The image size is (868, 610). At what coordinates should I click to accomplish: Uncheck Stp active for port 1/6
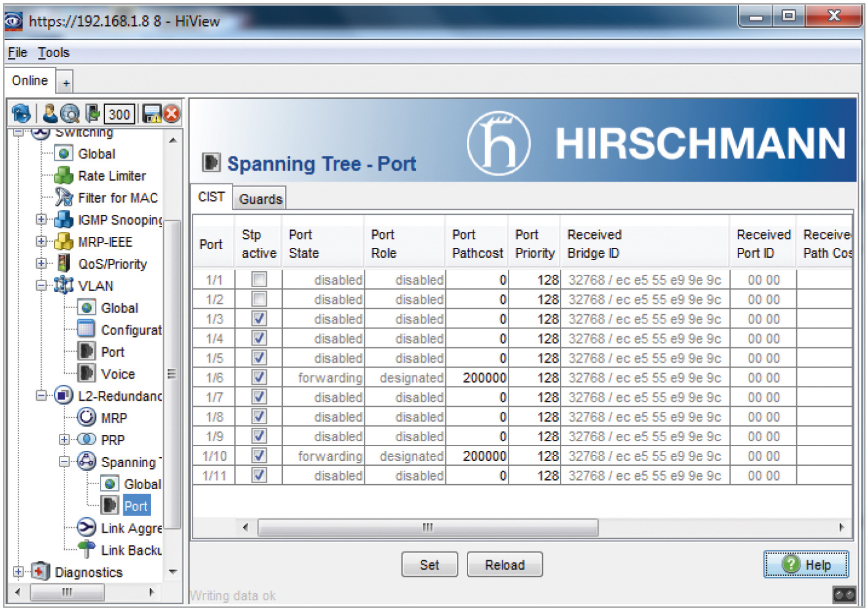click(x=259, y=377)
